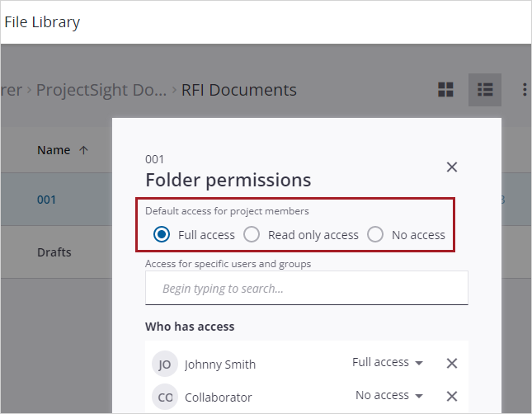Click the Collaborator name text
The width and height of the screenshot is (532, 414).
(x=218, y=398)
